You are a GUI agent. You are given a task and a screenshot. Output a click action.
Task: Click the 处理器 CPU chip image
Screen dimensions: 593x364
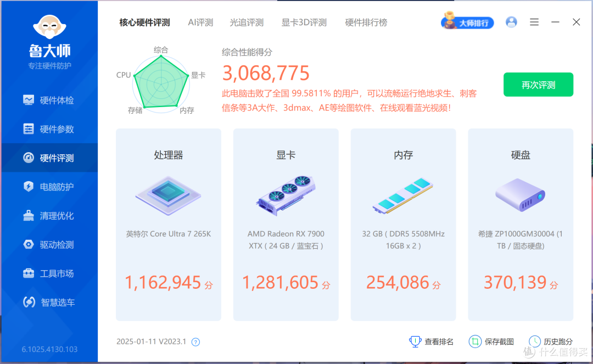pyautogui.click(x=169, y=196)
